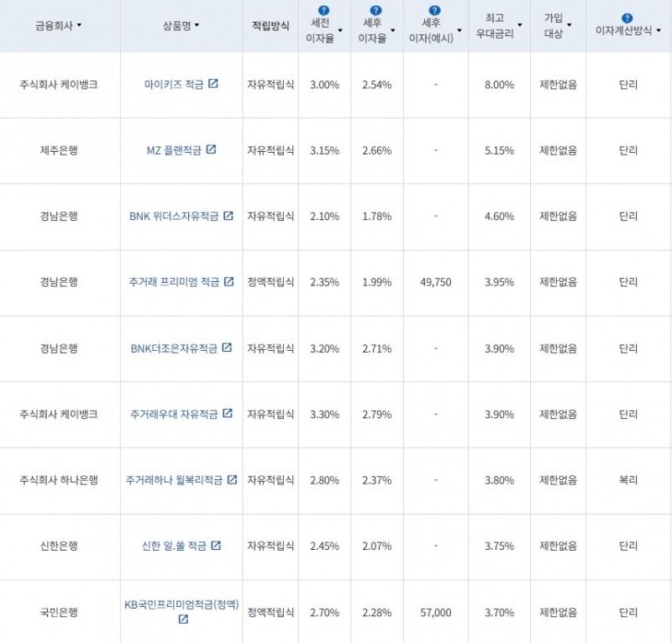This screenshot has height=643, width=672.
Task: Click 1.78% 세후 이자율 value
Action: [x=376, y=217]
